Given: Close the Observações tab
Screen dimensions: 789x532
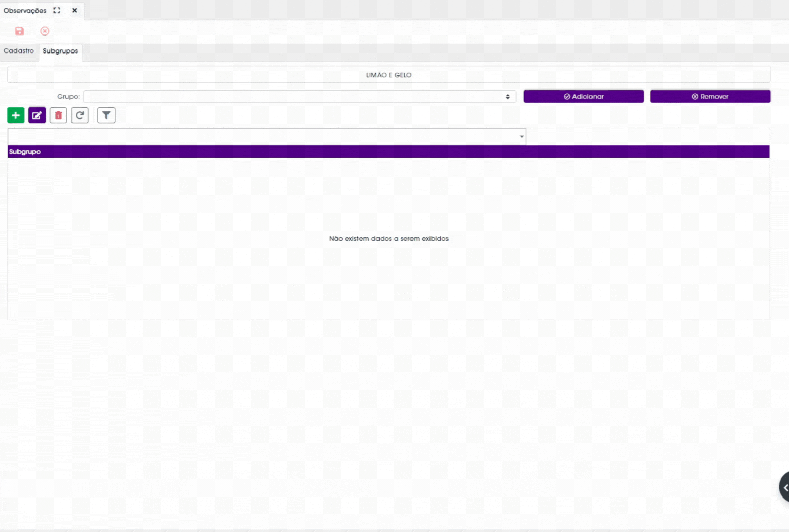Looking at the screenshot, I should click(x=75, y=10).
